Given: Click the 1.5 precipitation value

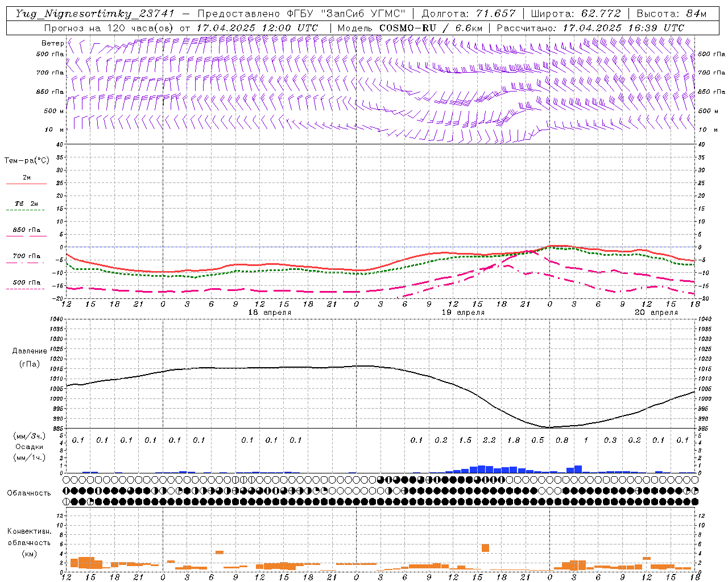Looking at the screenshot, I should click(x=465, y=440).
